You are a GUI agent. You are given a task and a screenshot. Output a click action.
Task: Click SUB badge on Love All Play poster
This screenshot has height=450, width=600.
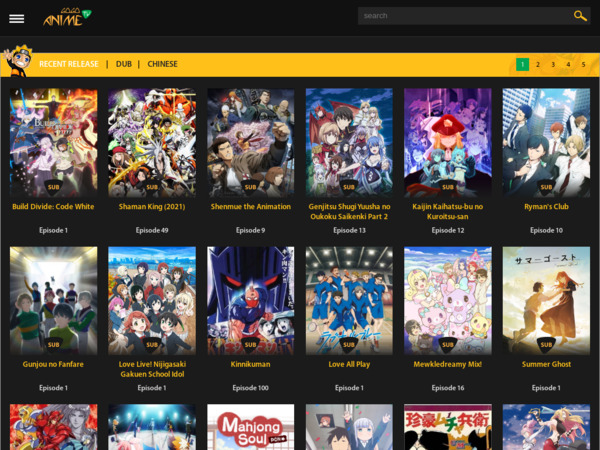pyautogui.click(x=349, y=345)
